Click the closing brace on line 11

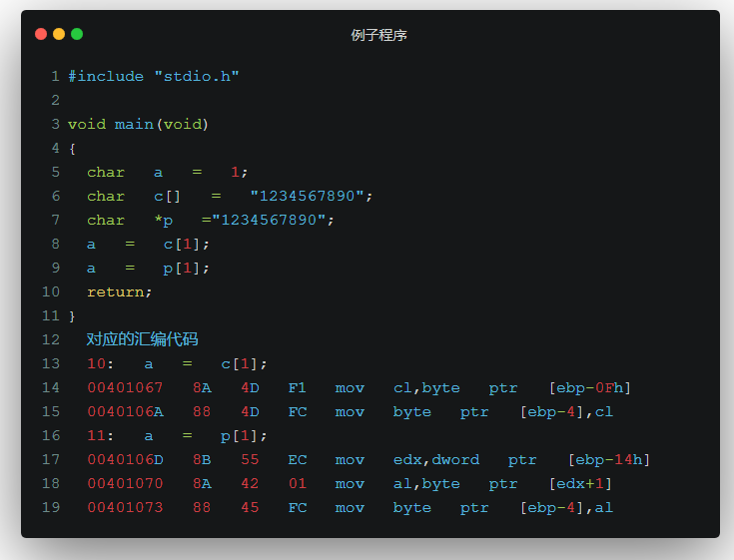72,316
